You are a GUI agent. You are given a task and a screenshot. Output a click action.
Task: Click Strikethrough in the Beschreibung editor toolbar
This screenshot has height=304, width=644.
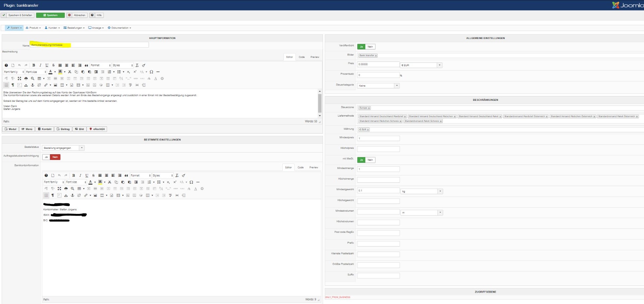pos(53,66)
